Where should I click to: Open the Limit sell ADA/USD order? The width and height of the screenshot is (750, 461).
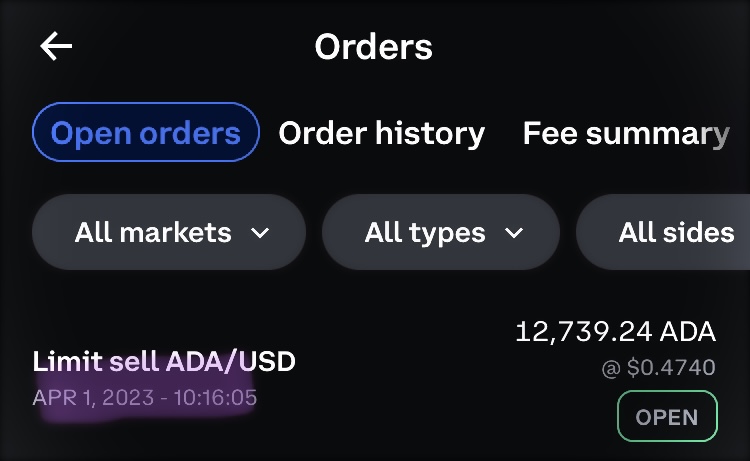(x=164, y=361)
